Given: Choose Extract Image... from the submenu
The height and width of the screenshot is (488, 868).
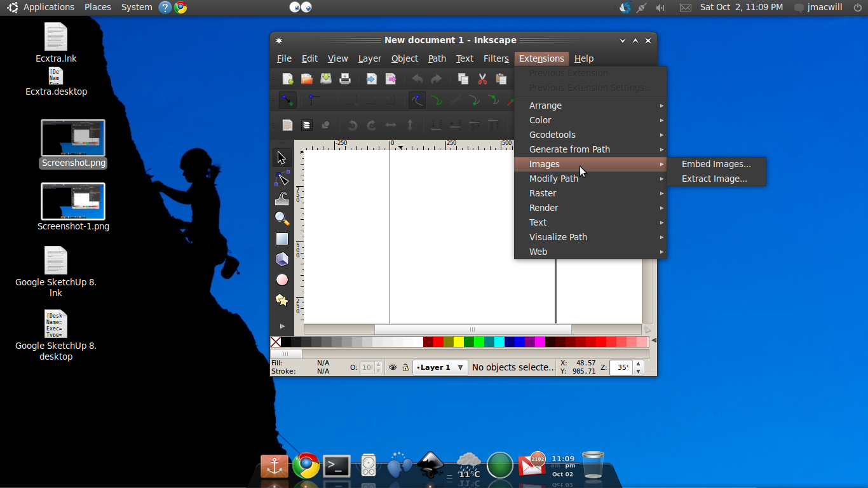Looking at the screenshot, I should coord(716,179).
